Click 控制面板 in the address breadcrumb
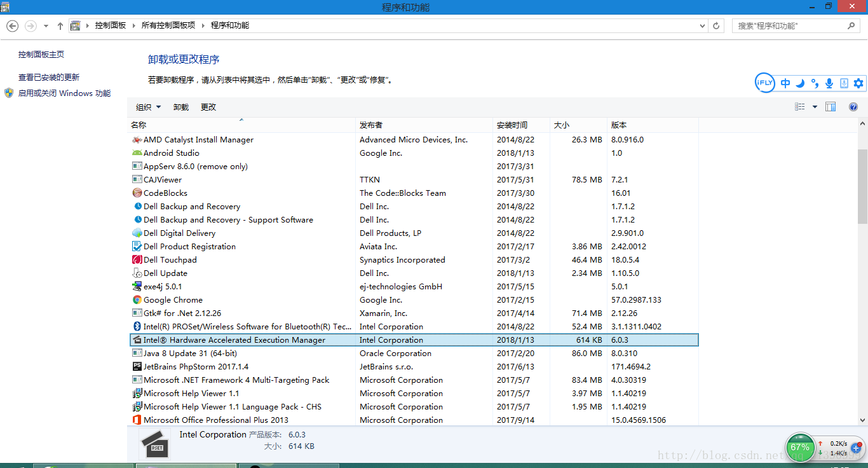This screenshot has width=868, height=468. click(x=111, y=26)
